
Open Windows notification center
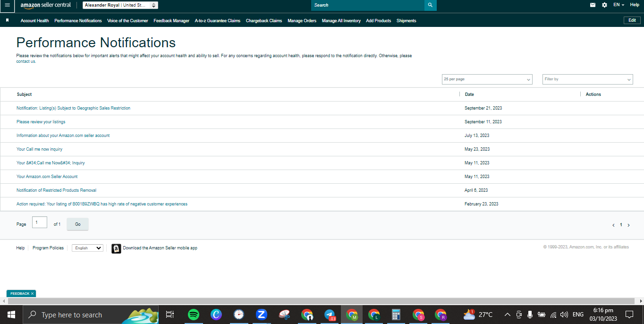(629, 315)
